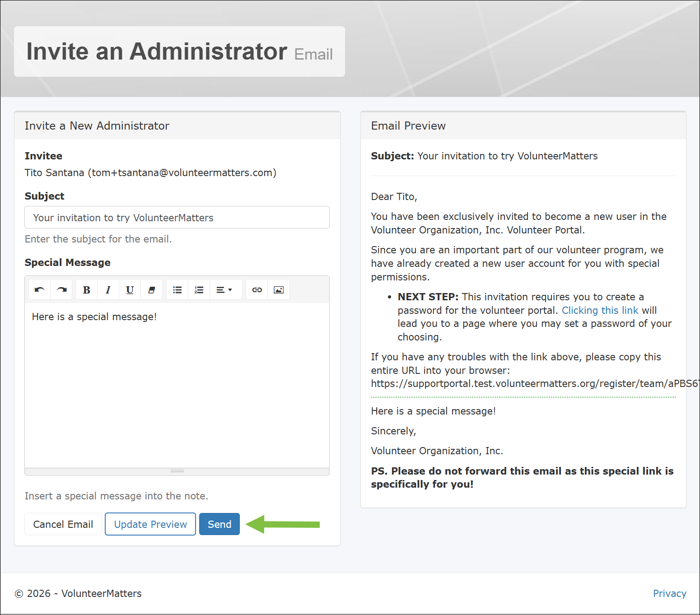
Task: Click the 'Email Preview' panel heading
Action: click(x=408, y=126)
